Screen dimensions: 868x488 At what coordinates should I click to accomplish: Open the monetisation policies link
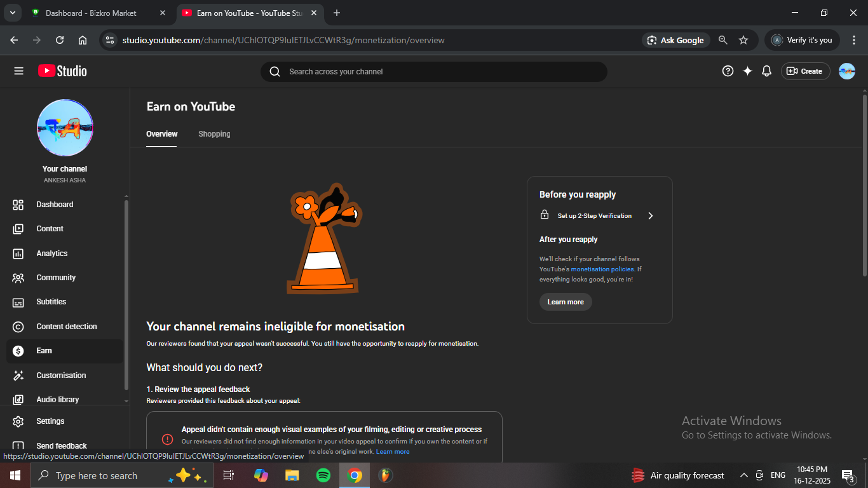click(602, 269)
